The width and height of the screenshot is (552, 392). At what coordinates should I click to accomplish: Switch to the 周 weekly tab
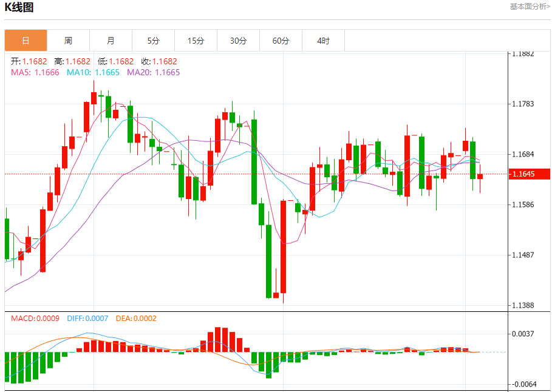tap(68, 41)
